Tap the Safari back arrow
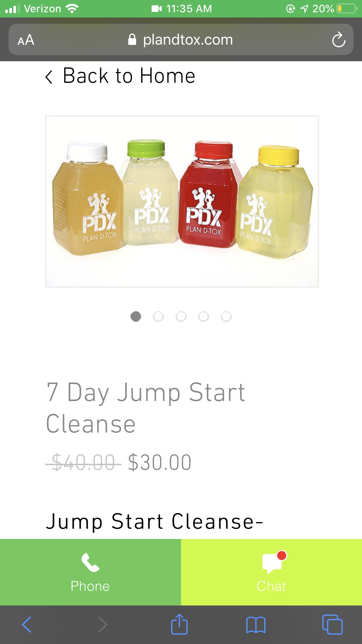The height and width of the screenshot is (644, 362). click(27, 625)
